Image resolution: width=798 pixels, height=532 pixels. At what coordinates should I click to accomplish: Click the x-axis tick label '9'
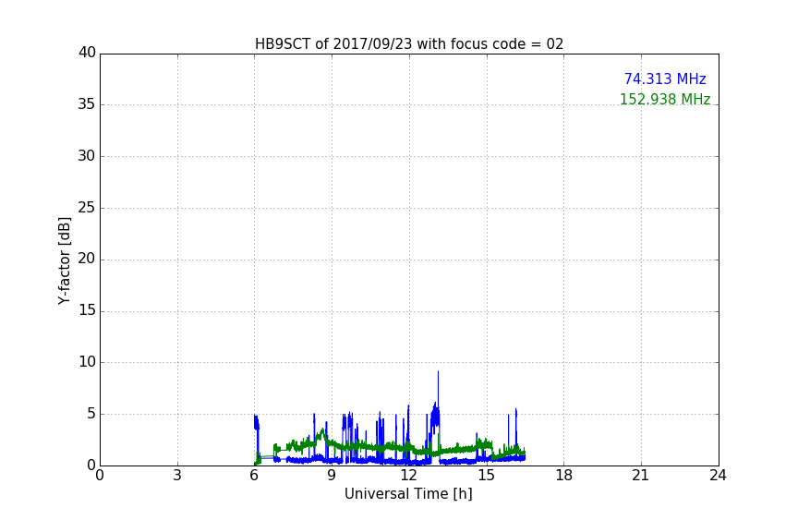coord(332,476)
